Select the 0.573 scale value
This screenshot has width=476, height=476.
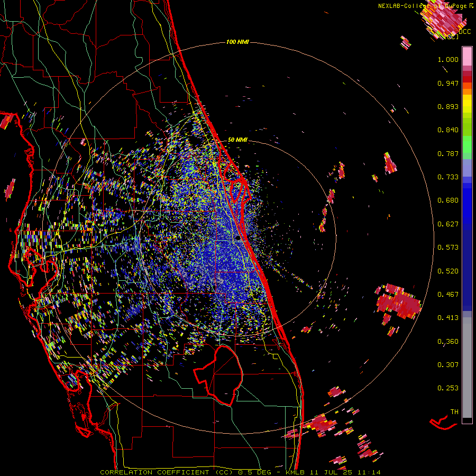point(448,248)
